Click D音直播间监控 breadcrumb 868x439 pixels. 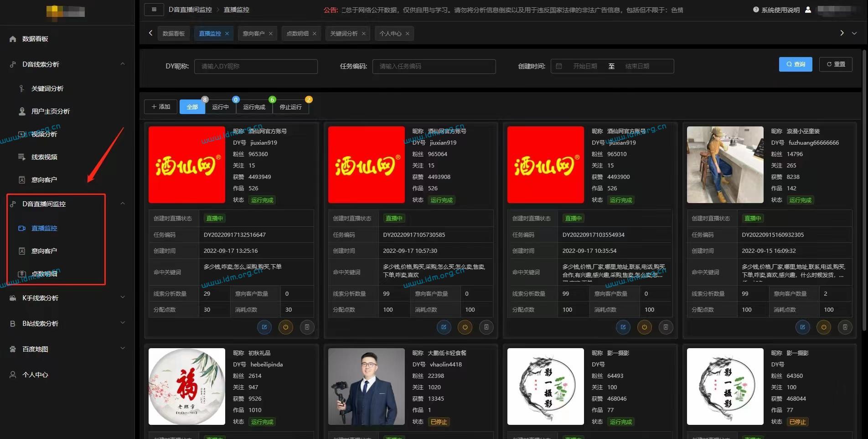point(190,10)
